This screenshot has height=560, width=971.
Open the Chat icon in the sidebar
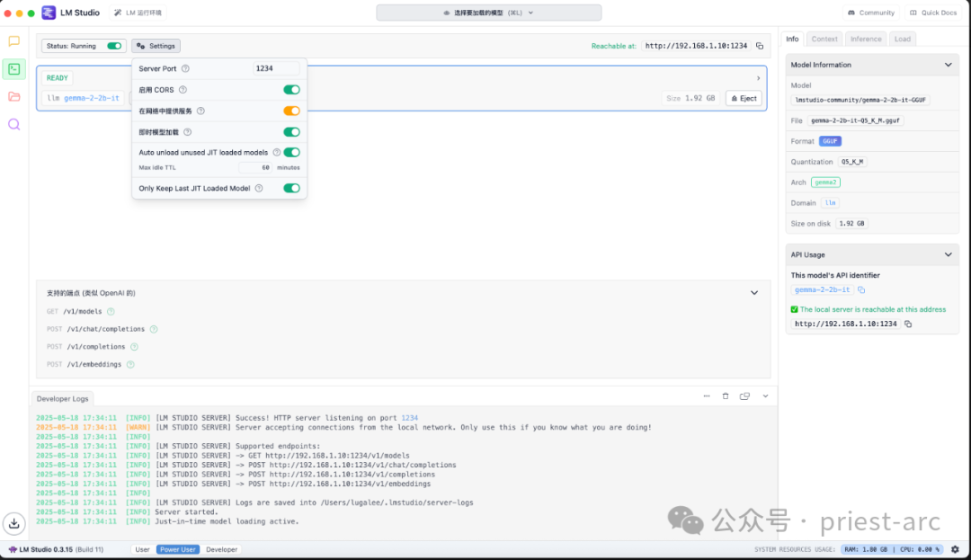click(14, 41)
